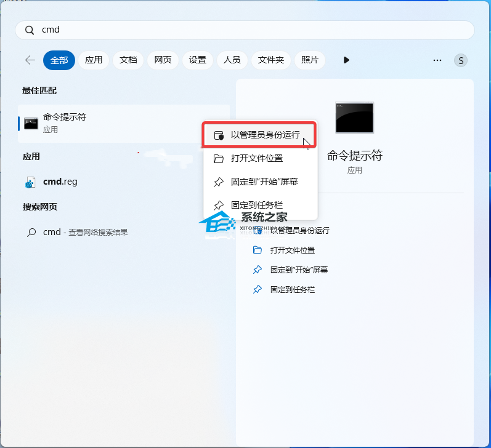Image resolution: width=491 pixels, height=448 pixels.
Task: Click pin icon beside 固定到任务栏 in context menu
Action: (218, 205)
